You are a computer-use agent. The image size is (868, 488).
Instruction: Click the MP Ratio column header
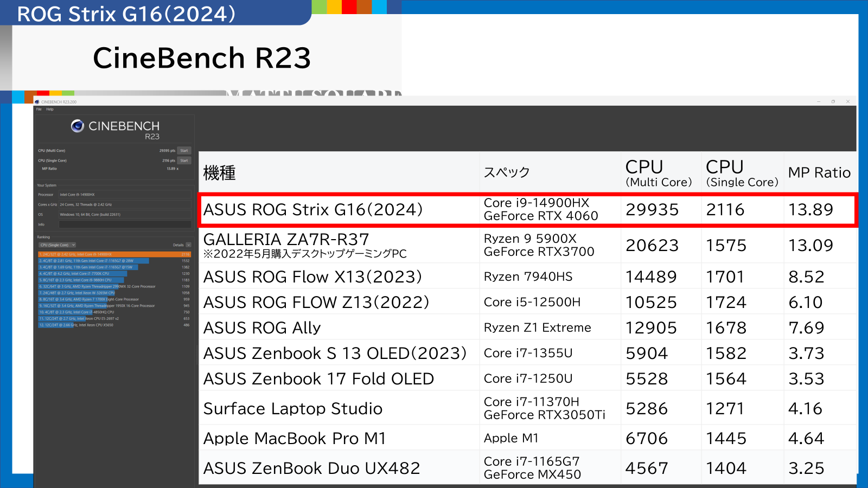point(819,173)
